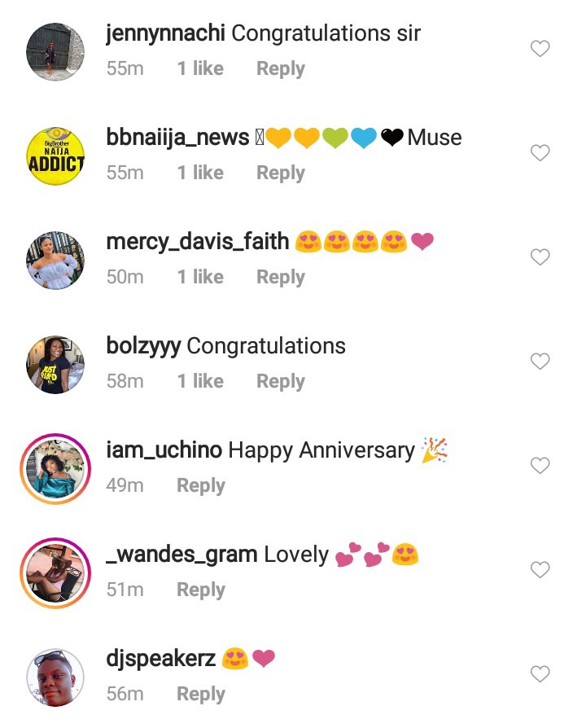Image resolution: width=586 pixels, height=728 pixels.
Task: Like jennynnachi's comment with the heart
Action: tap(540, 48)
